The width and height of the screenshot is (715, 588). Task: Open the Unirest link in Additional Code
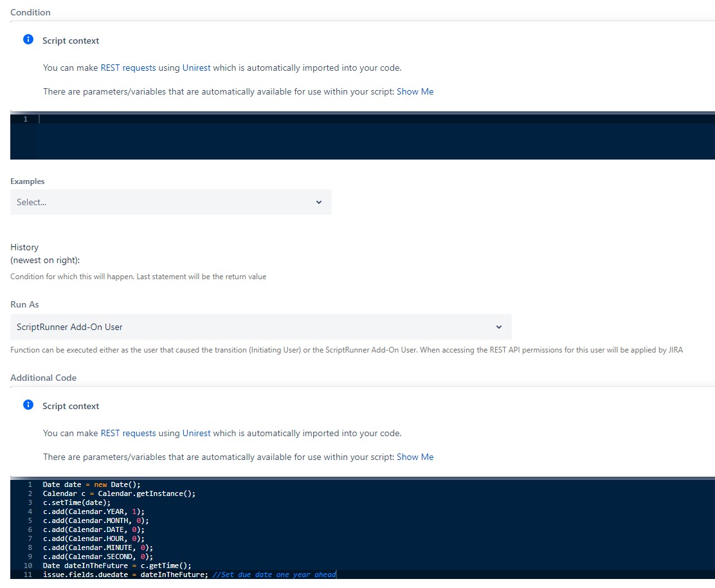click(x=196, y=433)
